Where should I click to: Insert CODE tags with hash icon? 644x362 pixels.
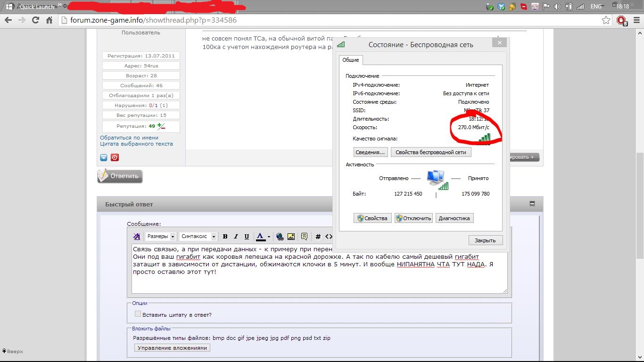click(x=318, y=237)
